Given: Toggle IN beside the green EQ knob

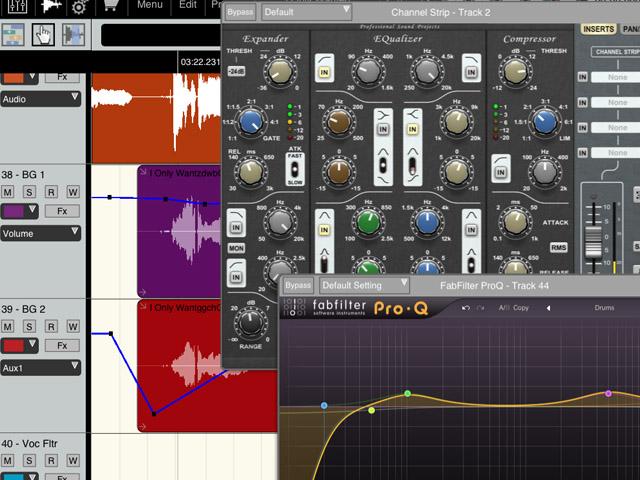Looking at the screenshot, I should (x=324, y=230).
